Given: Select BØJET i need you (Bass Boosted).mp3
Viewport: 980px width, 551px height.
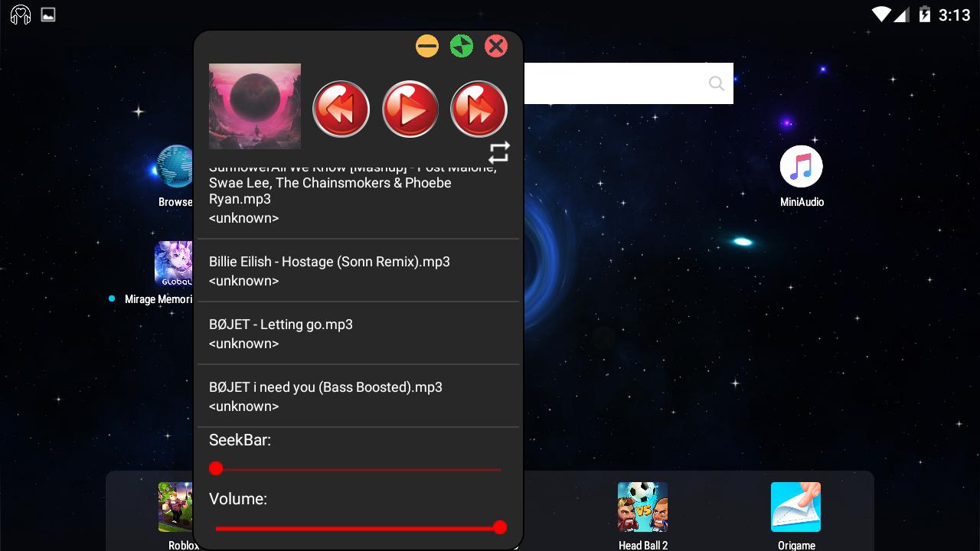Looking at the screenshot, I should click(358, 396).
